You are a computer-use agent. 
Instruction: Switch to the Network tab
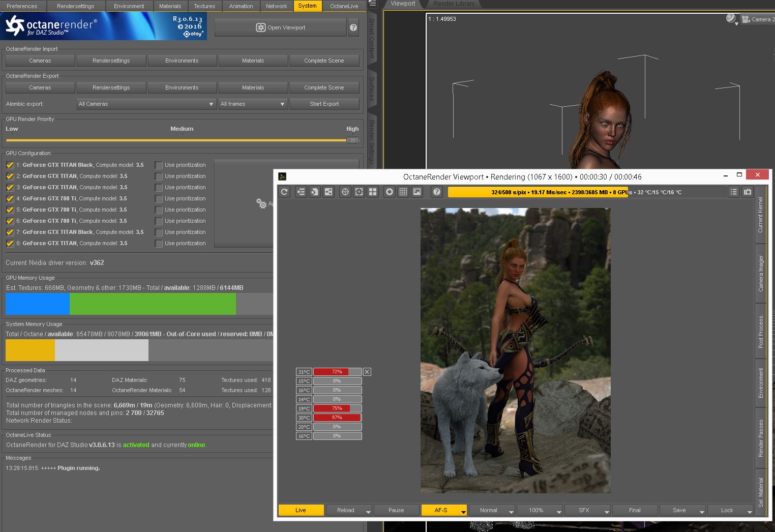point(277,6)
